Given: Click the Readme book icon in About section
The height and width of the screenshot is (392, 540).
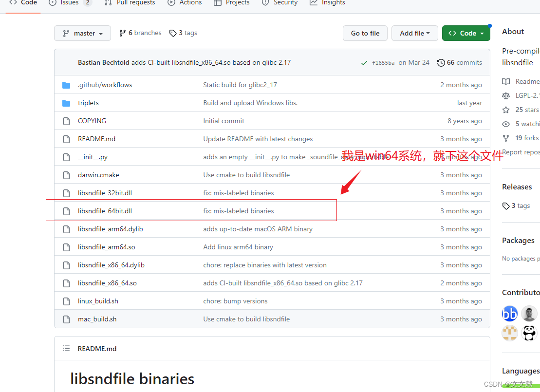Looking at the screenshot, I should [506, 81].
